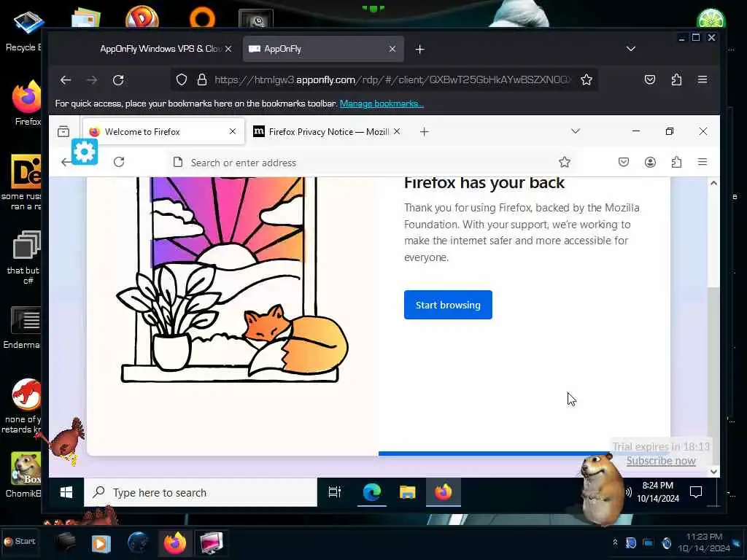Open the host Start button
The image size is (747, 560).
tap(20, 542)
